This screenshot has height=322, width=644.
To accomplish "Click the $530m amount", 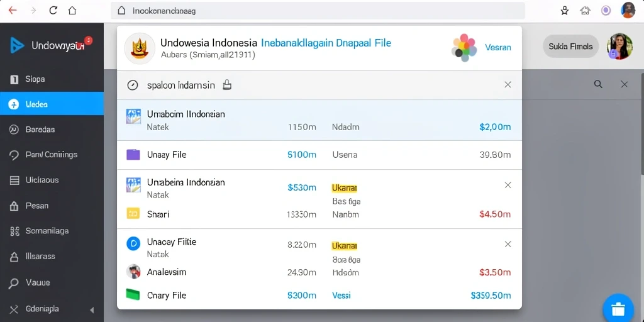I will (x=302, y=187).
